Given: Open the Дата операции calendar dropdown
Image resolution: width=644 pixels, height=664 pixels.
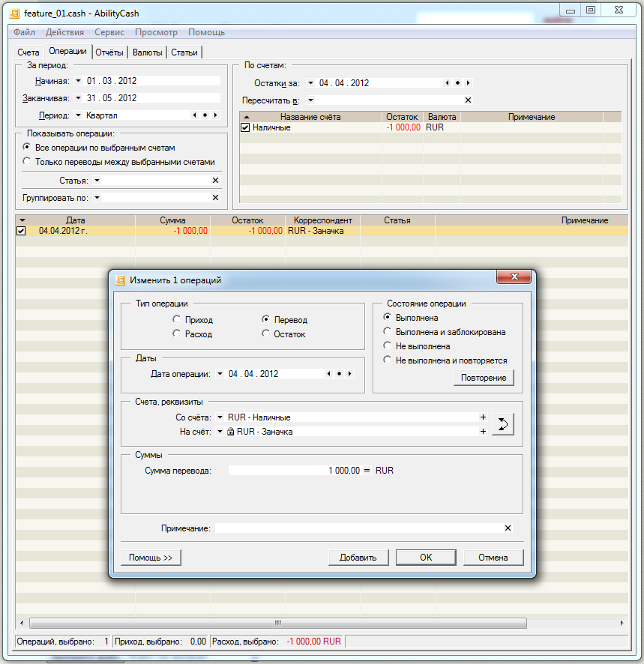Looking at the screenshot, I should (x=220, y=373).
